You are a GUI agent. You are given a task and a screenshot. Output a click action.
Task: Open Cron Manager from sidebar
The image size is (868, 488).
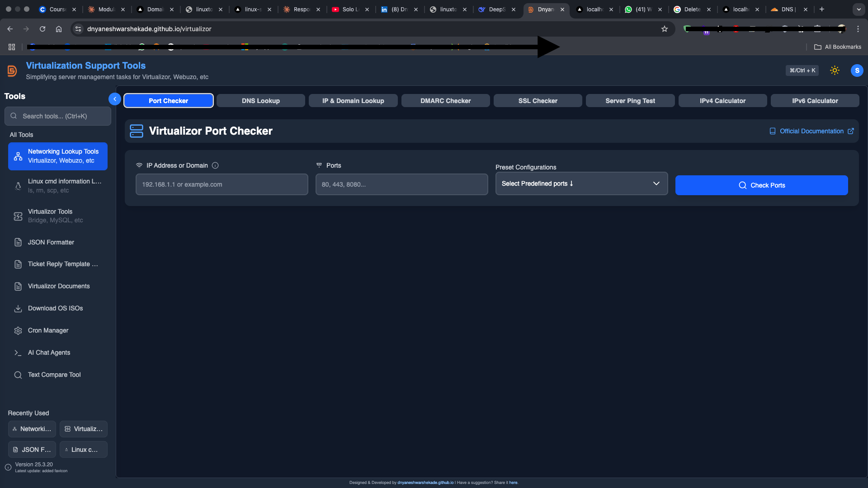coord(58,331)
